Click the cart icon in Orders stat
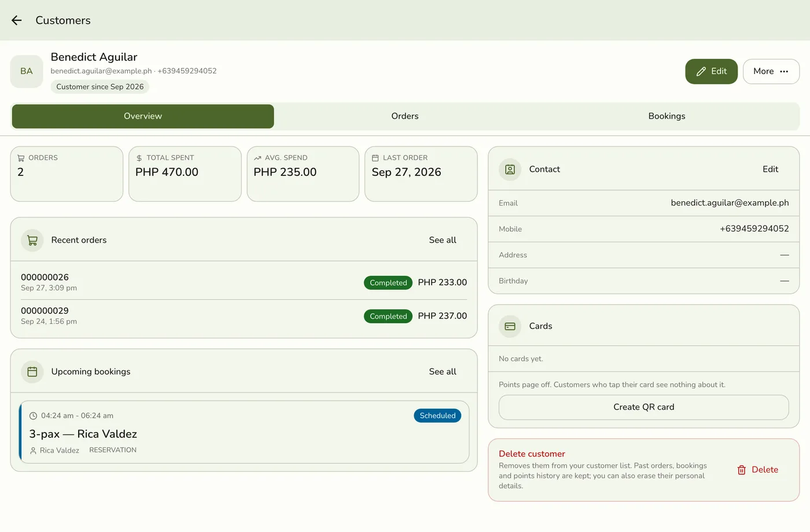Image resolution: width=810 pixels, height=532 pixels. [x=21, y=158]
